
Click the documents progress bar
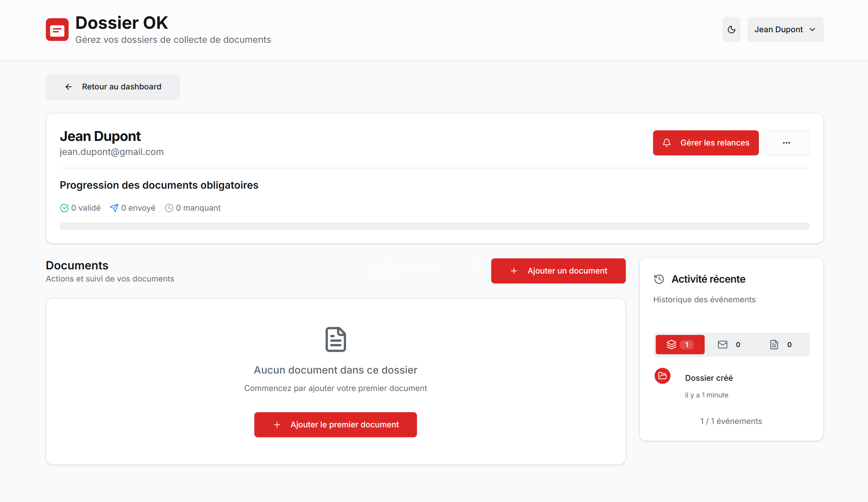tap(434, 226)
